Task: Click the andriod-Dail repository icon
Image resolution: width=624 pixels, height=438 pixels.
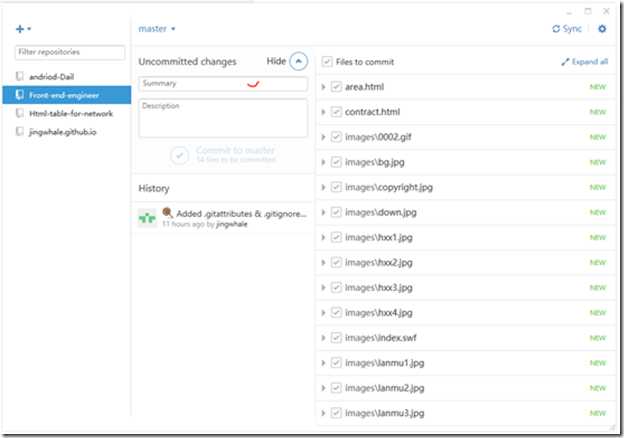Action: 20,76
